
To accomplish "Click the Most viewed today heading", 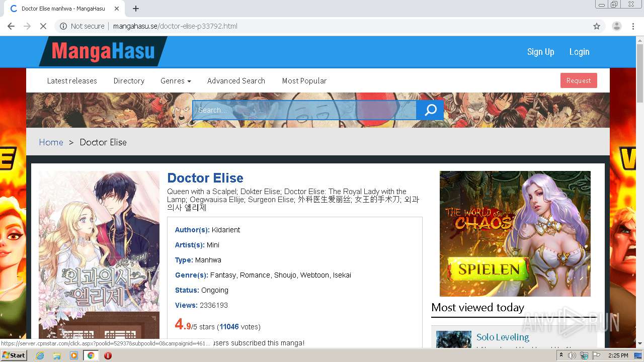I will pyautogui.click(x=477, y=308).
